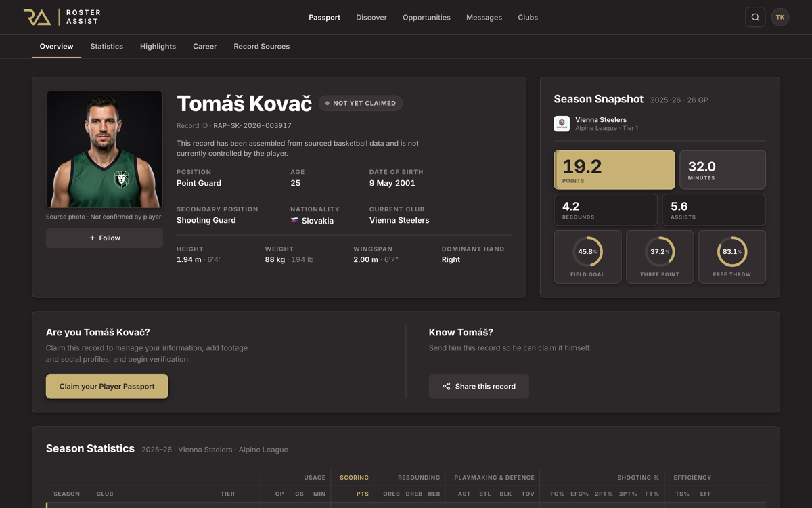Open the Career tab
Screen dimensions: 812x508
click(204, 46)
